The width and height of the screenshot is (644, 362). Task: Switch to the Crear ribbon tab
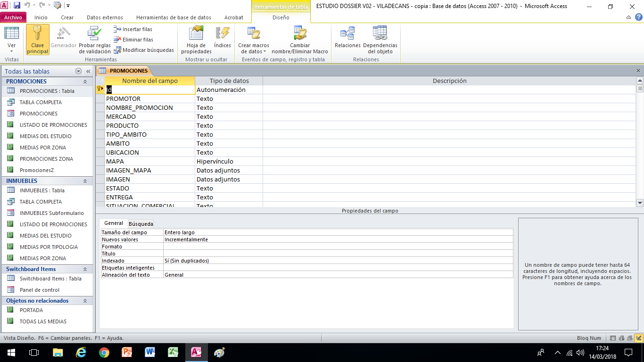click(67, 17)
